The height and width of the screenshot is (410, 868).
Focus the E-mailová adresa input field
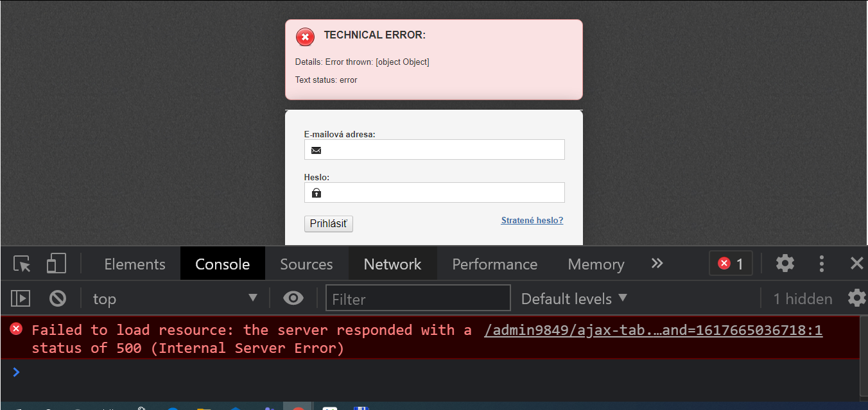(435, 149)
